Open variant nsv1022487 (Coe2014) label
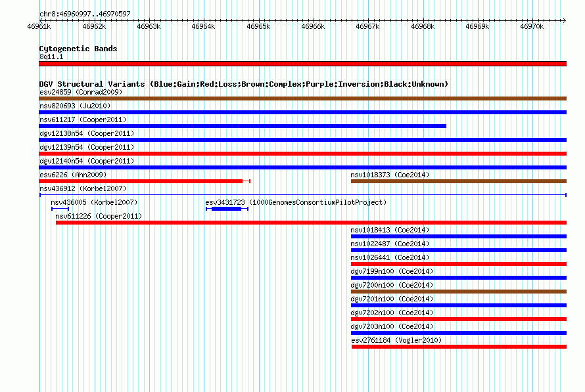The height and width of the screenshot is (392, 585). [390, 244]
